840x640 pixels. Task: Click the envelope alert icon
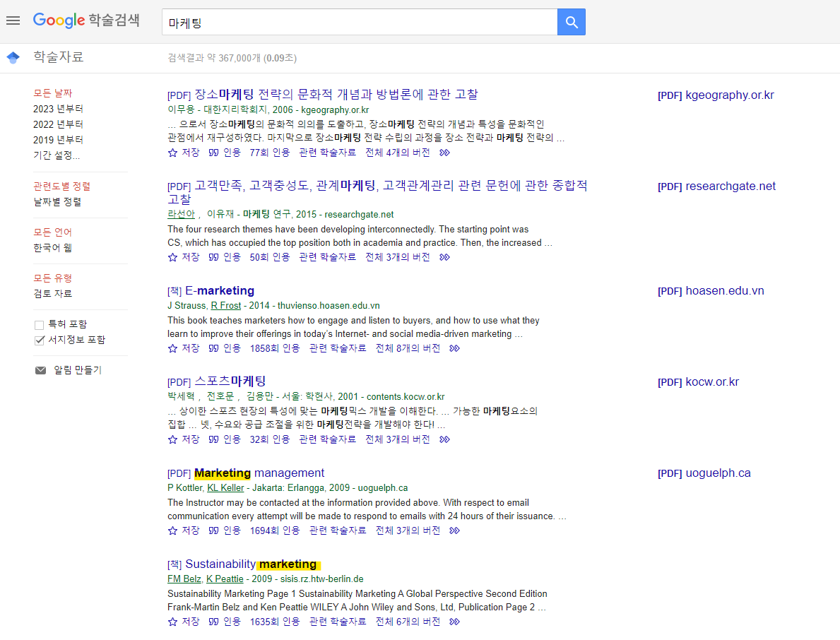[40, 370]
